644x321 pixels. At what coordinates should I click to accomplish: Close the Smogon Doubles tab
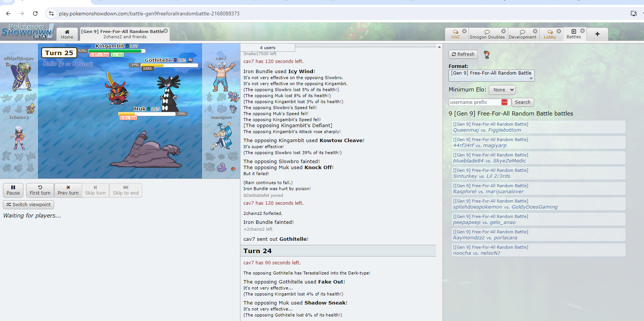tap(503, 31)
